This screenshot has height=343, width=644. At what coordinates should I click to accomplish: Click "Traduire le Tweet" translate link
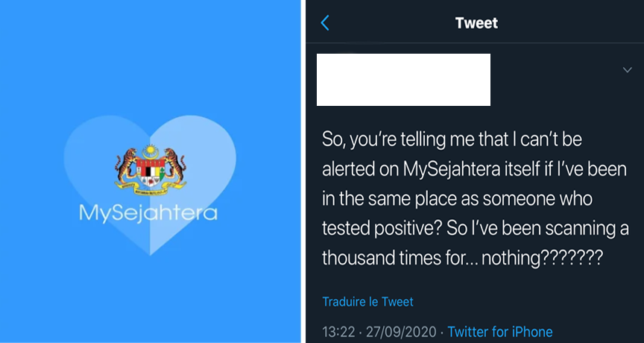(367, 302)
